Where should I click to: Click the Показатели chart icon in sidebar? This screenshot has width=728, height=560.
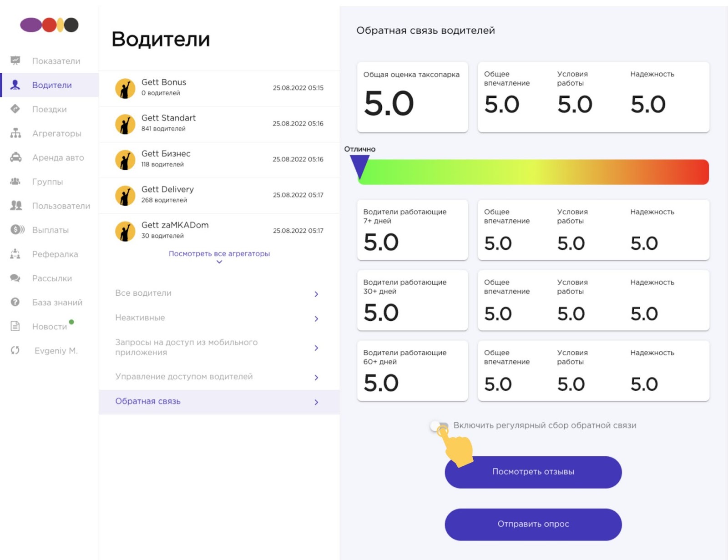click(x=15, y=61)
